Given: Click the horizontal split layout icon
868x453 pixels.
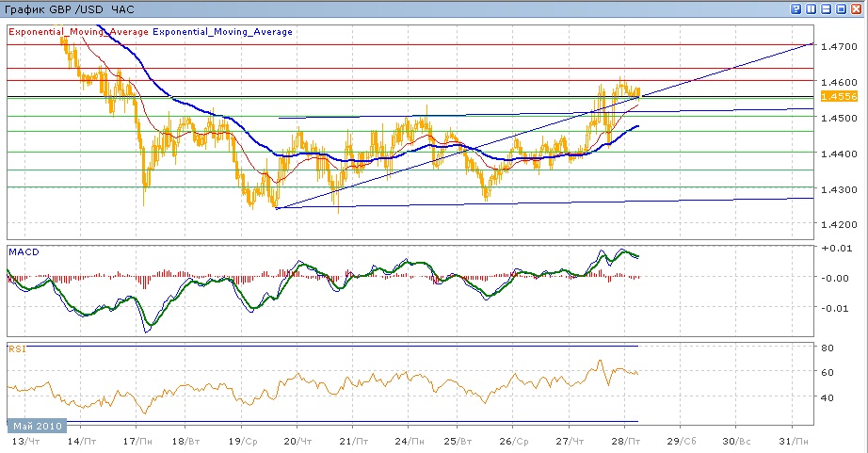Looking at the screenshot, I should point(827,9).
